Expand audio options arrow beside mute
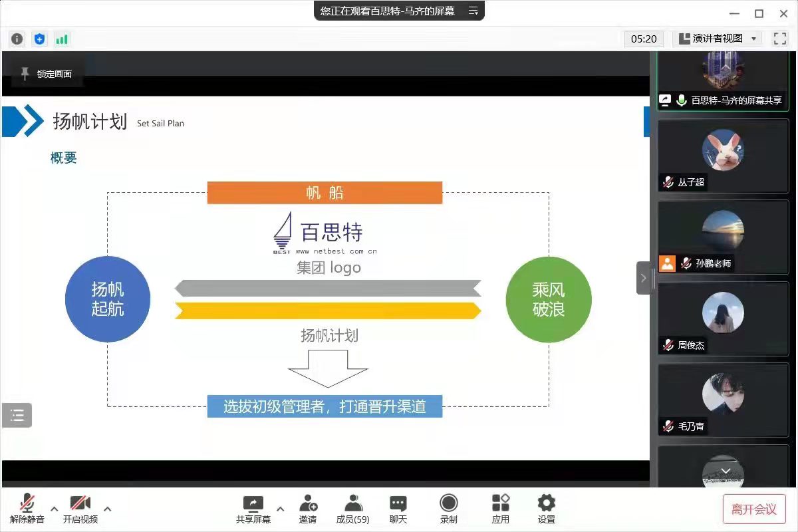Viewport: 798px width, 532px height. 55,509
